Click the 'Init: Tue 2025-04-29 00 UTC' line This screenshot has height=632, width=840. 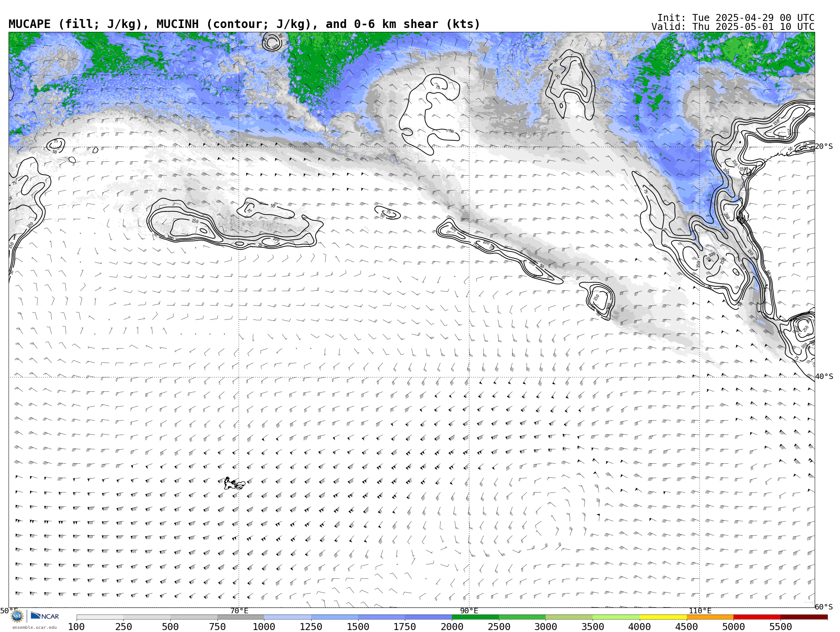pos(736,18)
